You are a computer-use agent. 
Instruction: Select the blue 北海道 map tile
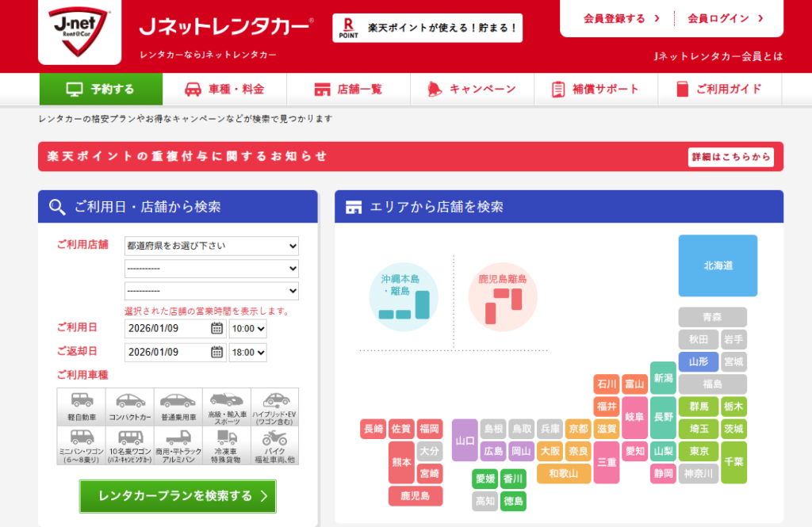pos(718,265)
